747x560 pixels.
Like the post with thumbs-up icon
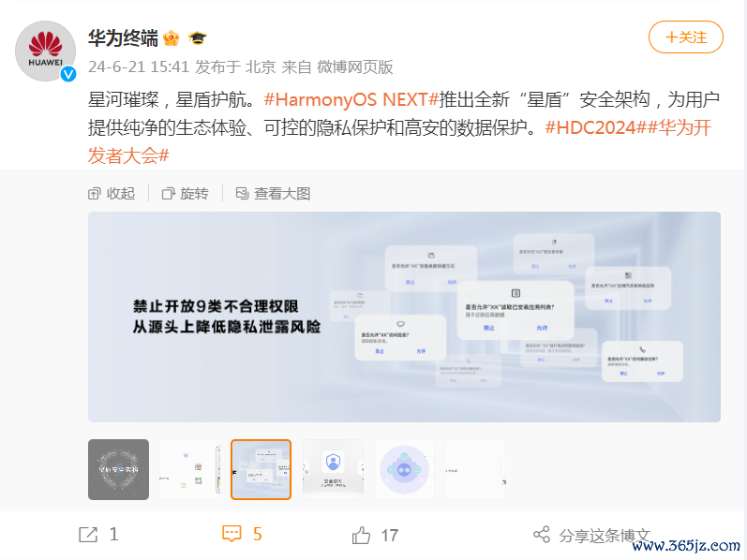(x=361, y=536)
